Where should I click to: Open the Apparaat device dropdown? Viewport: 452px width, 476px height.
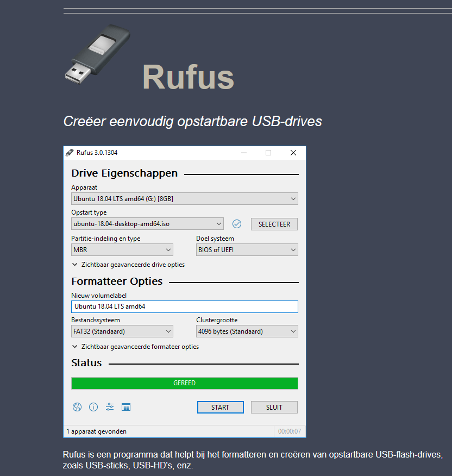coord(185,199)
